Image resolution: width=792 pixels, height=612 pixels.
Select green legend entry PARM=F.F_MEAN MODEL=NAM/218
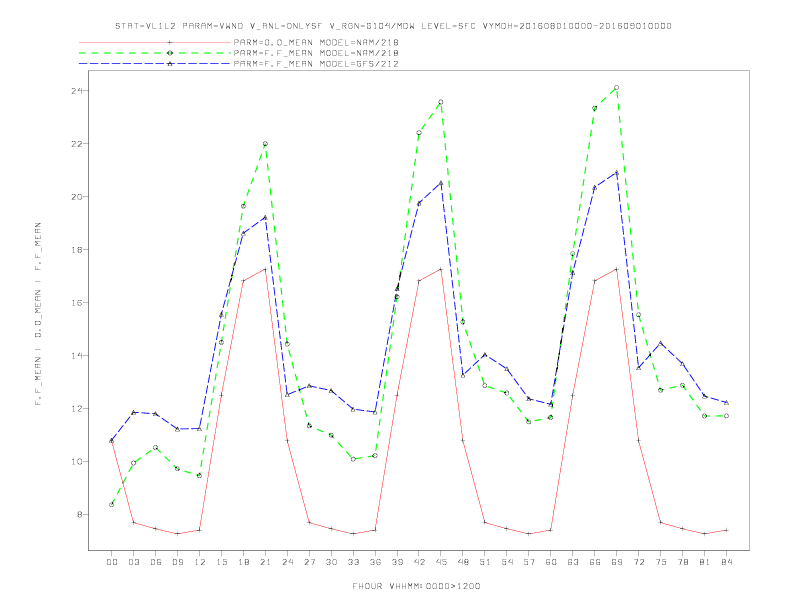pos(316,53)
